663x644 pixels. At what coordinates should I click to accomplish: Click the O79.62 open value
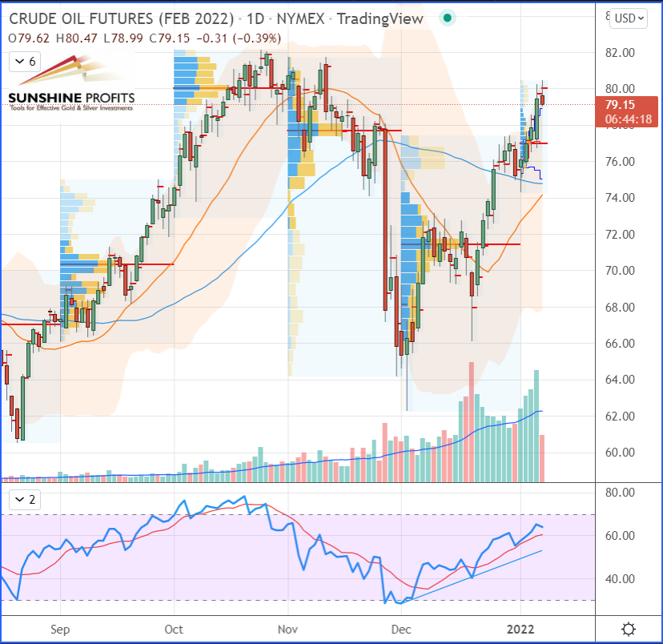coord(29,38)
